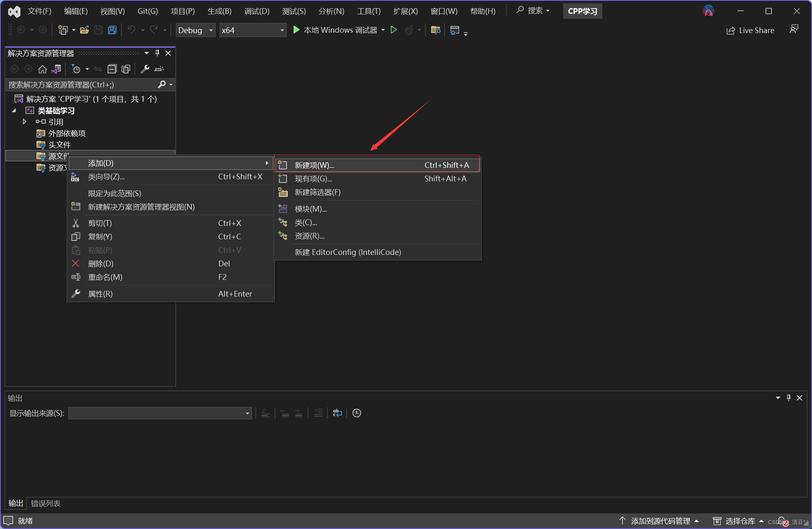Pin the Output panel
Viewport: 812px width, 529px height.
[x=789, y=398]
